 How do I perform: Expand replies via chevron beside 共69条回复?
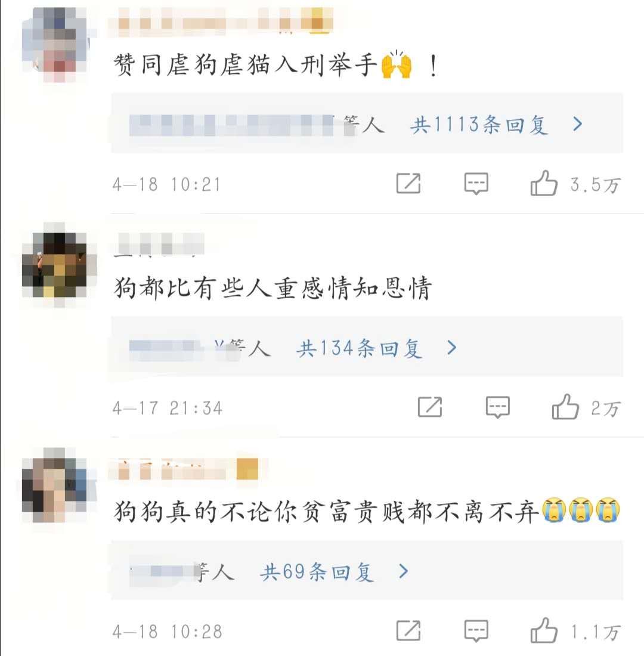pyautogui.click(x=403, y=571)
